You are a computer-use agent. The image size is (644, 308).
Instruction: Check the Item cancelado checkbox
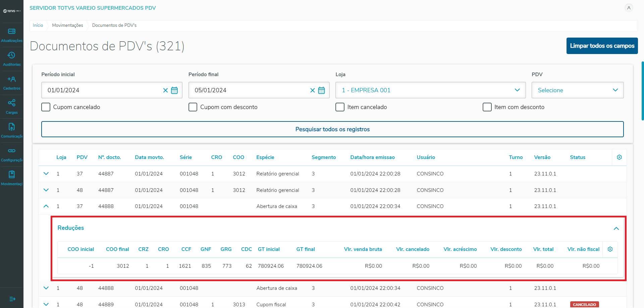click(340, 107)
